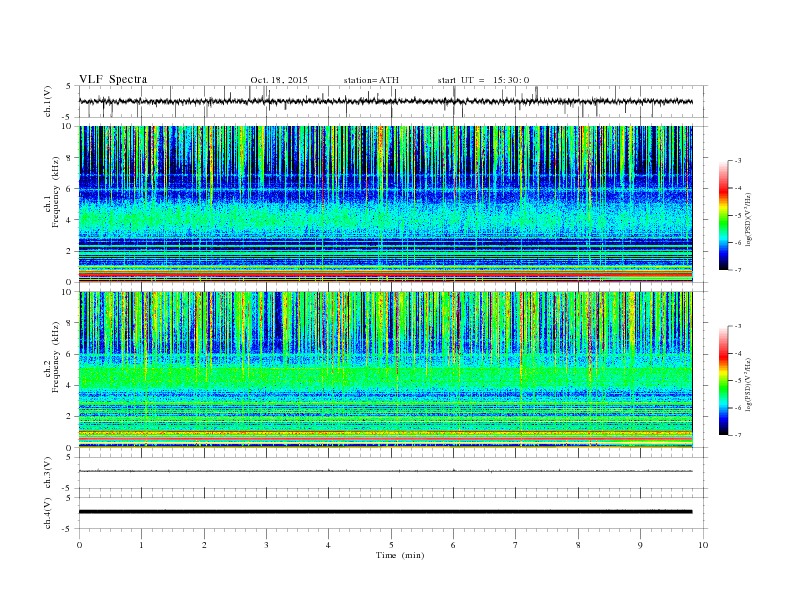Click the ch.4 thick black waveform trace
Viewport: 792px width, 612px height.
386,512
